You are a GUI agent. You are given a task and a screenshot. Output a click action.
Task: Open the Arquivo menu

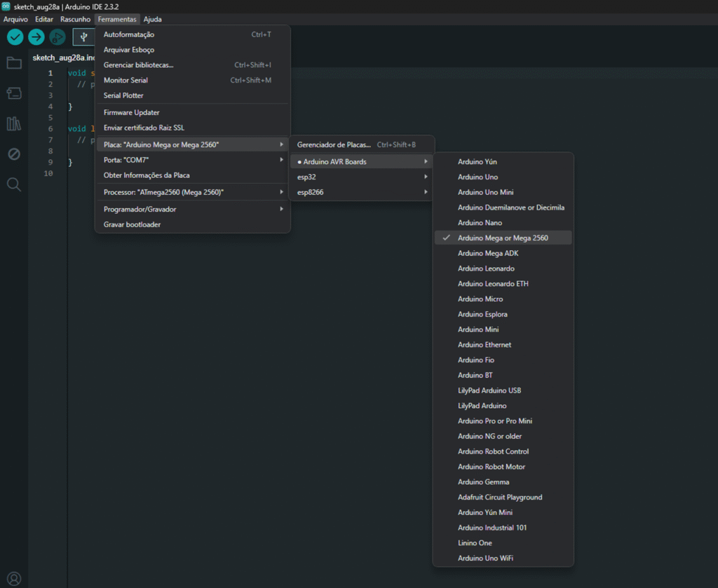pos(15,19)
